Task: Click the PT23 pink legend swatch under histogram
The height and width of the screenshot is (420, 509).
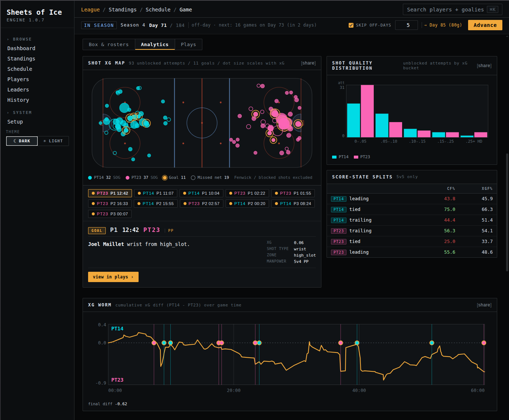Action: coord(356,157)
